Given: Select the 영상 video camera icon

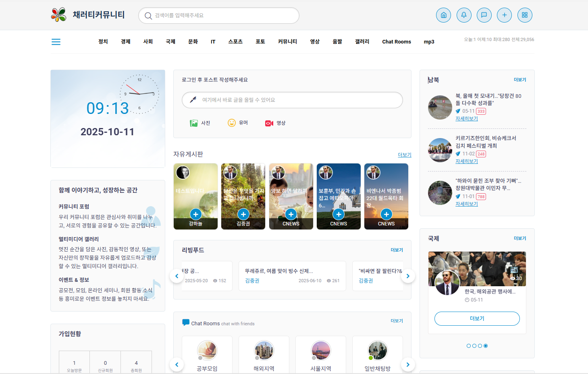Looking at the screenshot, I should tap(269, 123).
